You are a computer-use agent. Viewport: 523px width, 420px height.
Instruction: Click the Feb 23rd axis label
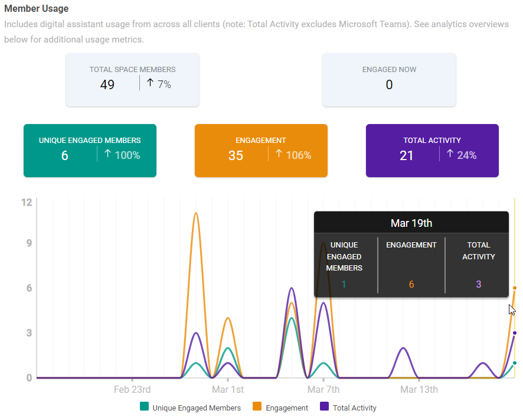(132, 390)
